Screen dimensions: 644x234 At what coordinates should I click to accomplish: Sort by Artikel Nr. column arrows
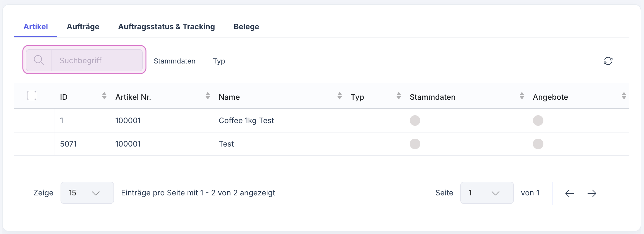click(x=208, y=96)
